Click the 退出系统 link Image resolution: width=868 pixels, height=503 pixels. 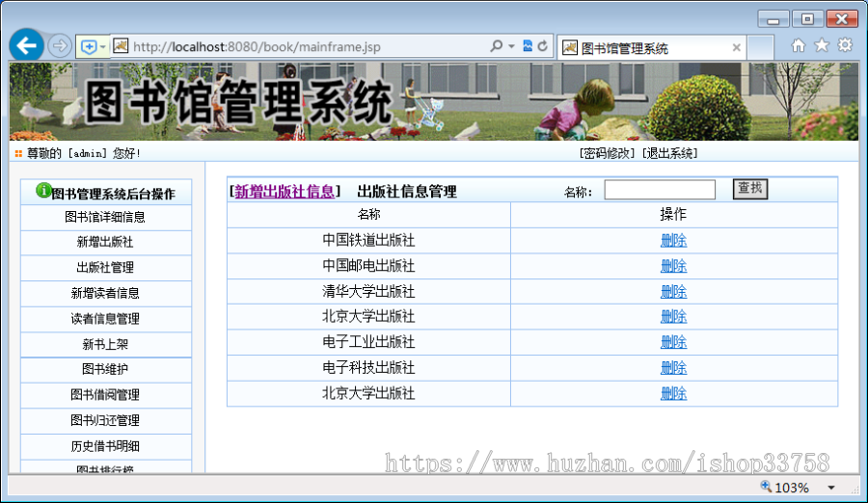coord(669,153)
